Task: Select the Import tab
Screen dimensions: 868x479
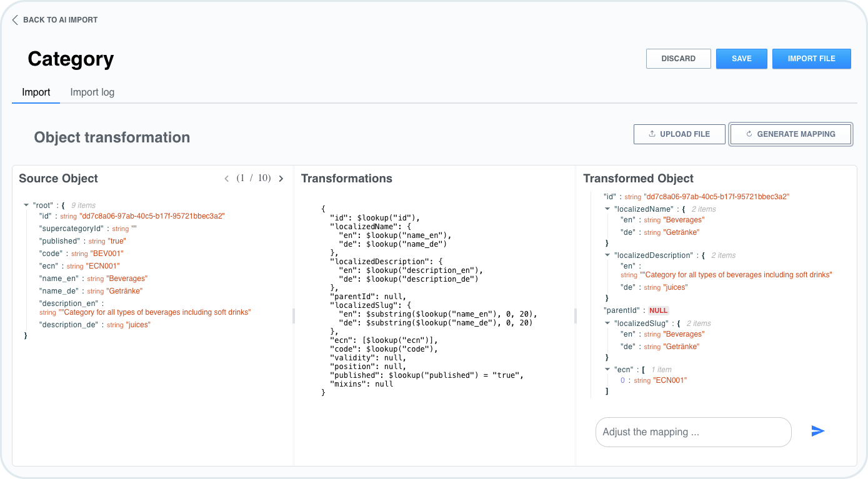Action: point(36,92)
